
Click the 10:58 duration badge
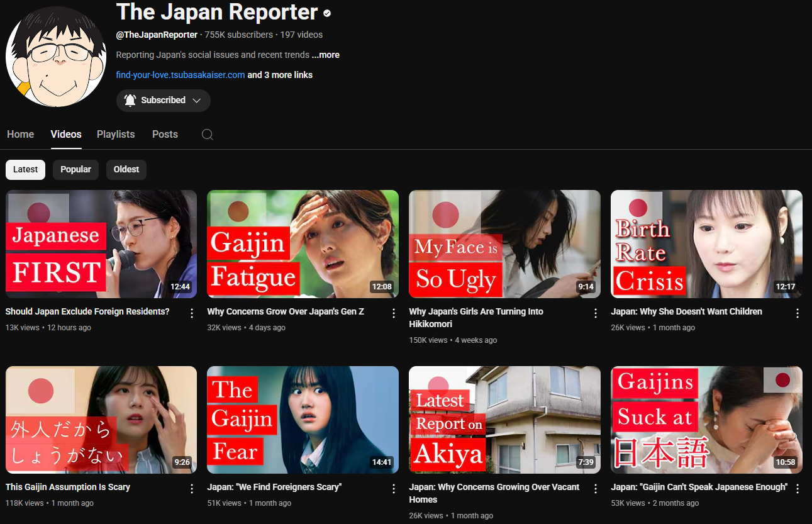pos(786,462)
